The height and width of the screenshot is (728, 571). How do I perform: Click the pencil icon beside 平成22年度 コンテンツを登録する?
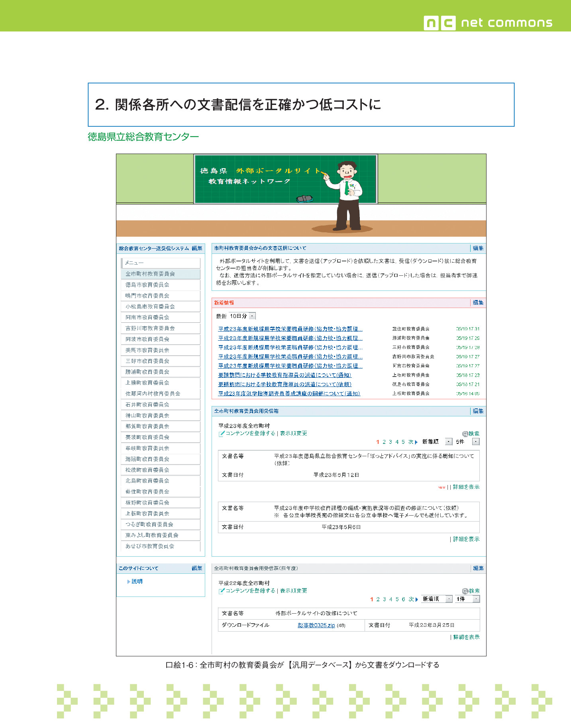point(222,591)
